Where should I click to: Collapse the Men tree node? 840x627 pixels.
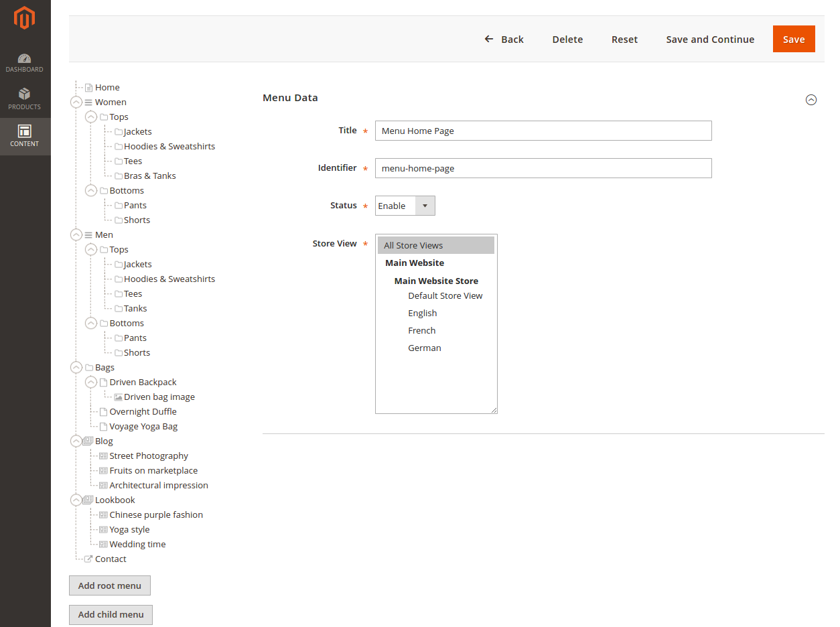(x=76, y=235)
